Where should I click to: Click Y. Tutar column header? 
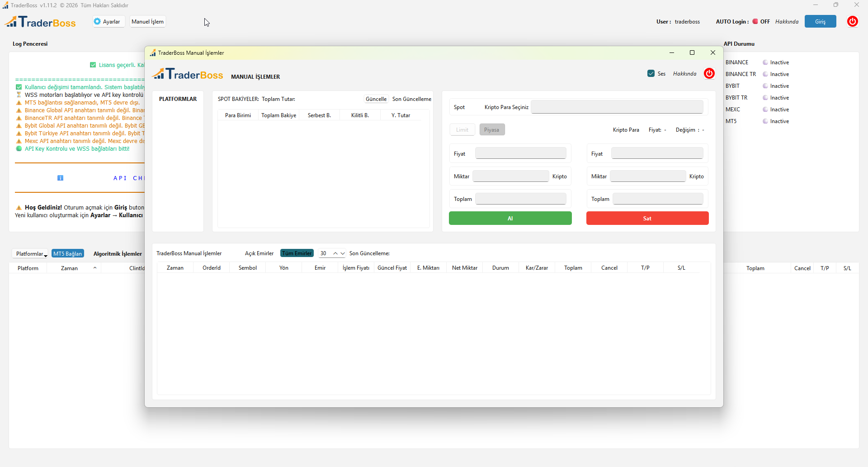pos(401,115)
